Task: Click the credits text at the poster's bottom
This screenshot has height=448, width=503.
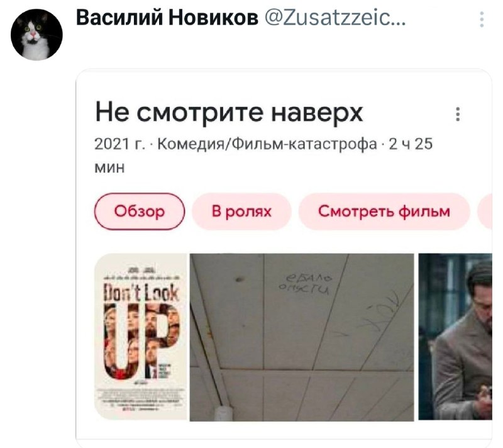Action: [x=140, y=400]
